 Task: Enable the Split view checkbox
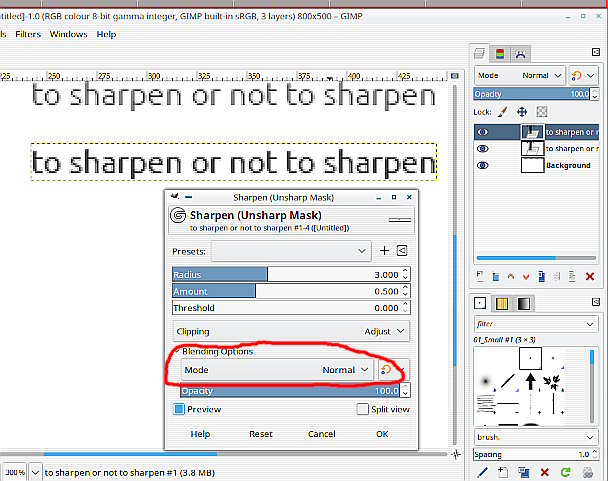click(363, 409)
